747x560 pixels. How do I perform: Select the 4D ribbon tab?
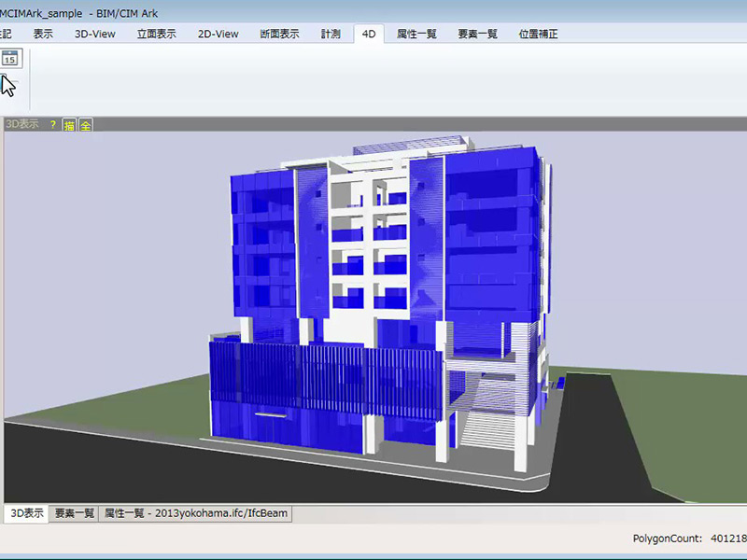pyautogui.click(x=369, y=34)
